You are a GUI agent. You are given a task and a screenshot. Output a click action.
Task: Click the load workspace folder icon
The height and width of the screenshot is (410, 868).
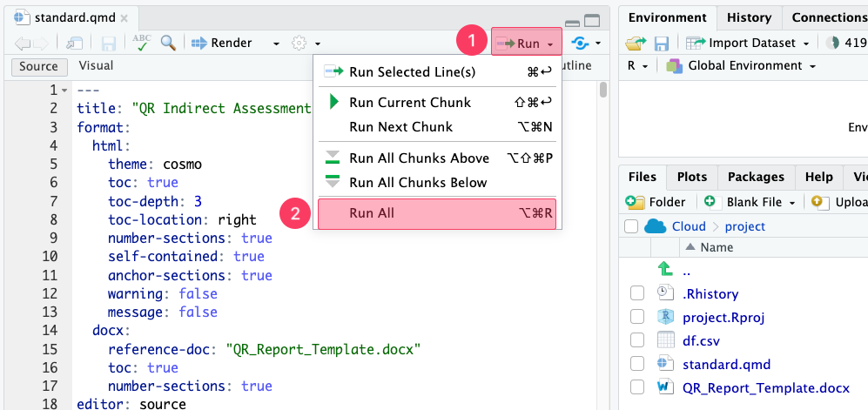pyautogui.click(x=636, y=43)
